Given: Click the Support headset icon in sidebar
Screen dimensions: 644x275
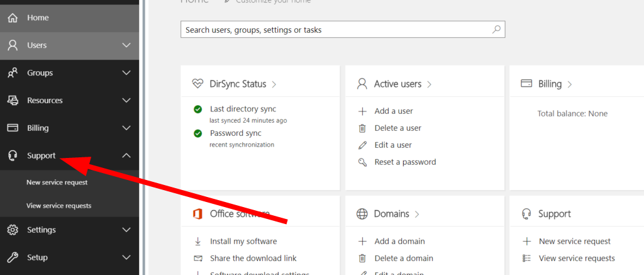Looking at the screenshot, I should coord(13,156).
